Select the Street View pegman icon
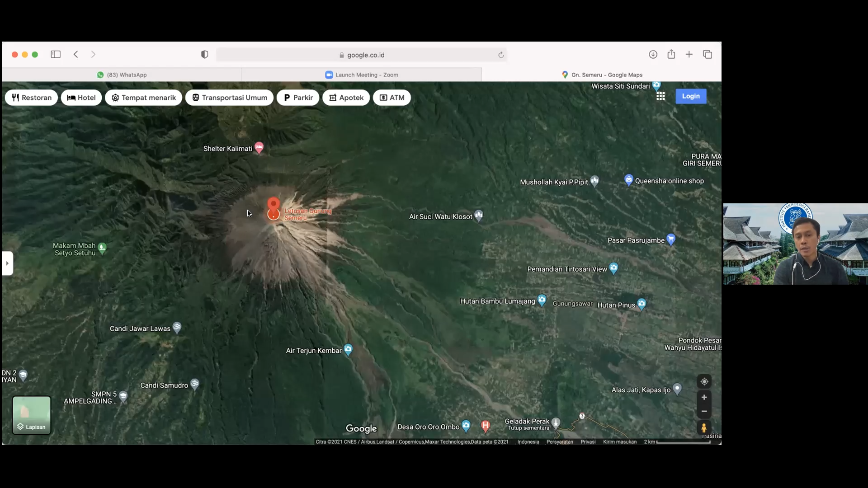Image resolution: width=868 pixels, height=488 pixels. (x=704, y=428)
